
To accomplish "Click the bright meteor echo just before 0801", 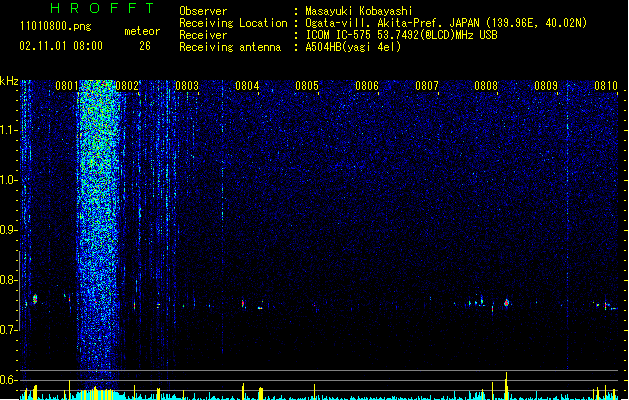I will 35,298.
